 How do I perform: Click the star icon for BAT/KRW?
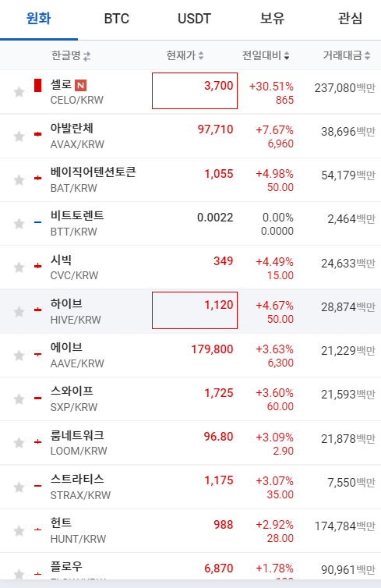tap(19, 180)
